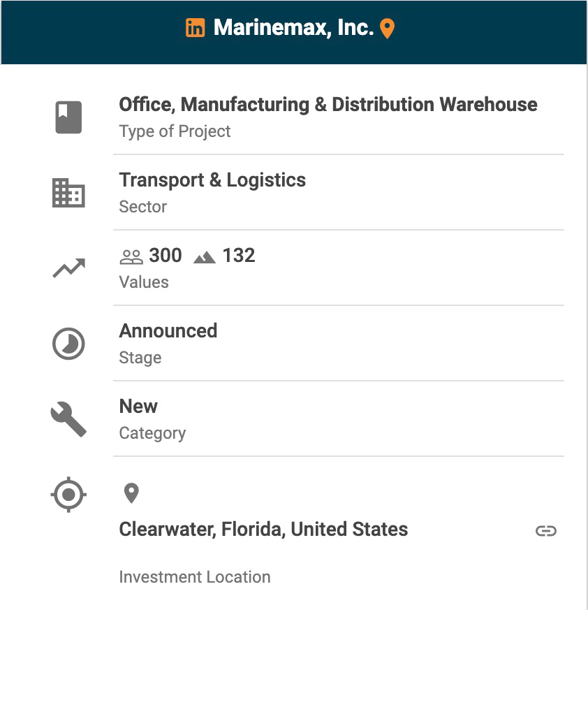Viewport: 588px width, 707px height.
Task: Click the mountain icon beside 132
Action: [x=205, y=257]
